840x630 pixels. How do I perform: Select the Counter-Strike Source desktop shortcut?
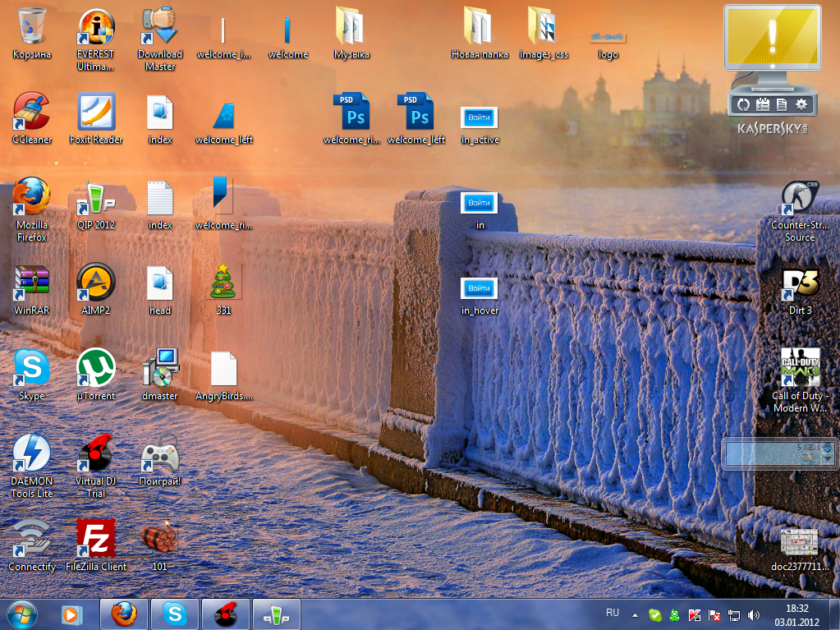(800, 199)
